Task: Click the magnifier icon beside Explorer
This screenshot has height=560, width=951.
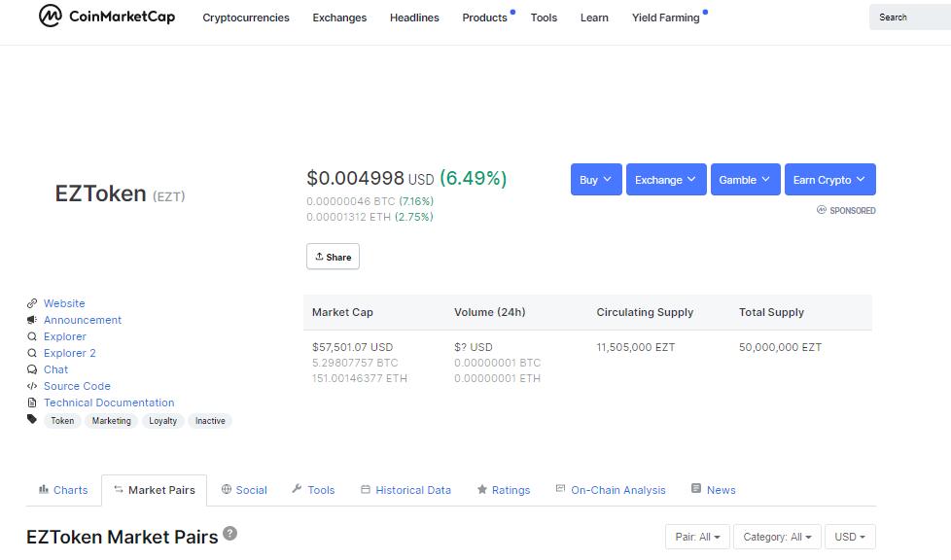Action: [x=32, y=336]
